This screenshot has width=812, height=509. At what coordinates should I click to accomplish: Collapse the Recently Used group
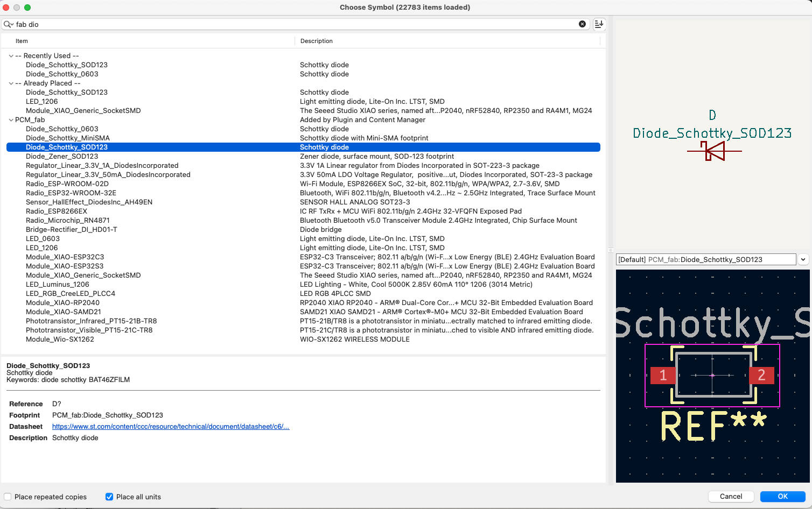pyautogui.click(x=11, y=56)
